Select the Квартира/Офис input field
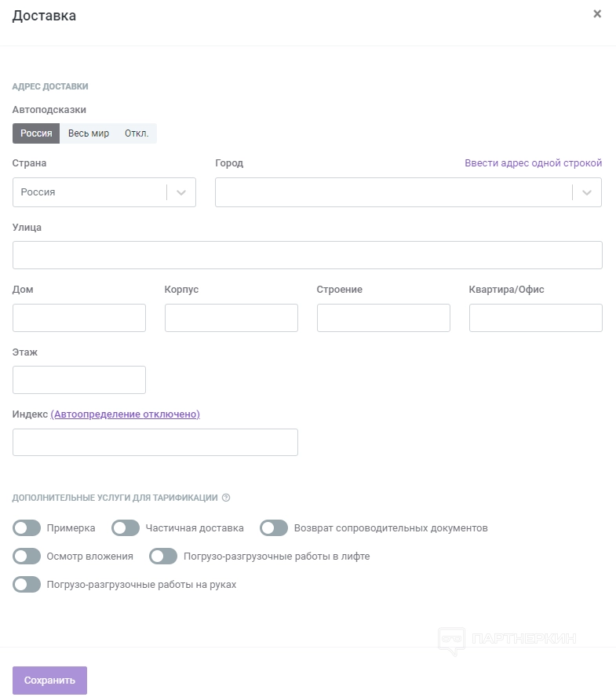 click(536, 318)
